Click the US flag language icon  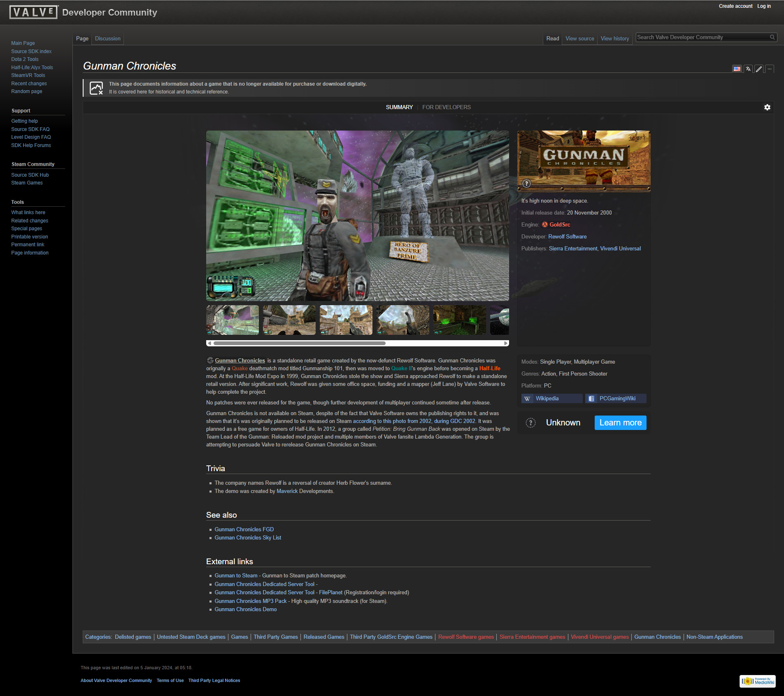(x=737, y=69)
